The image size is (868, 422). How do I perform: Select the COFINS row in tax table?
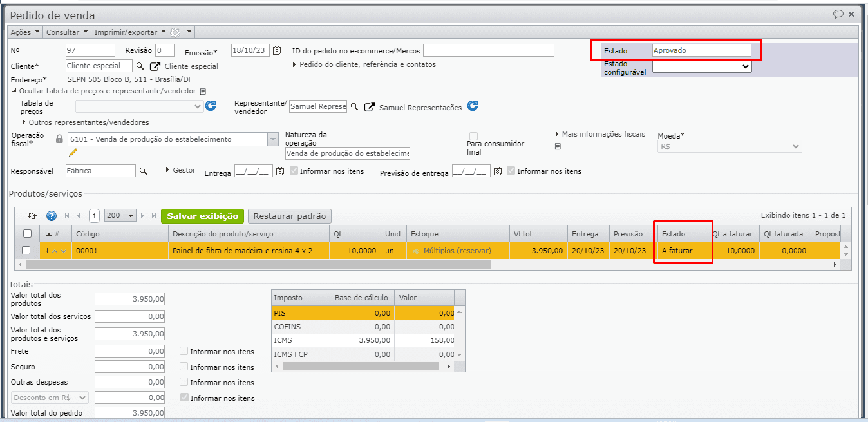[x=363, y=327]
